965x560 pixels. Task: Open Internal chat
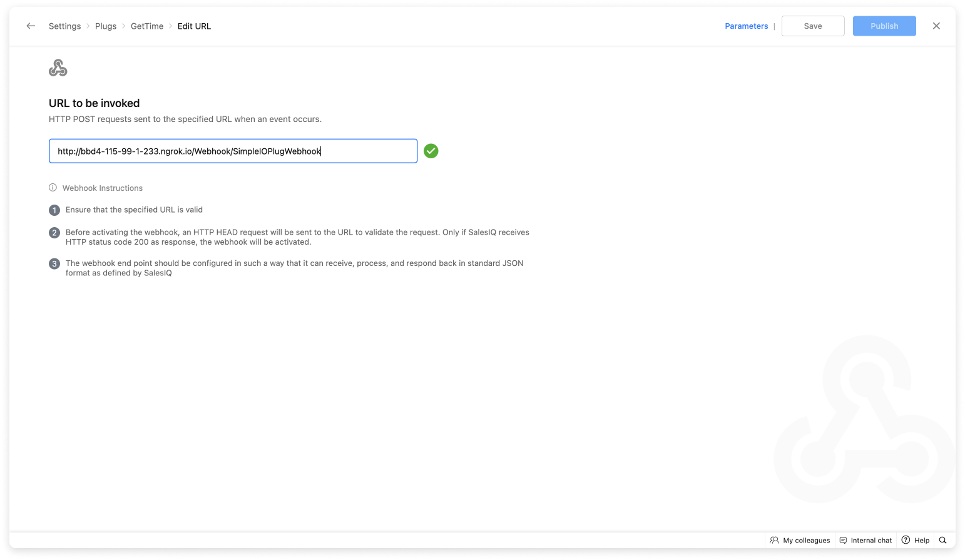(865, 540)
